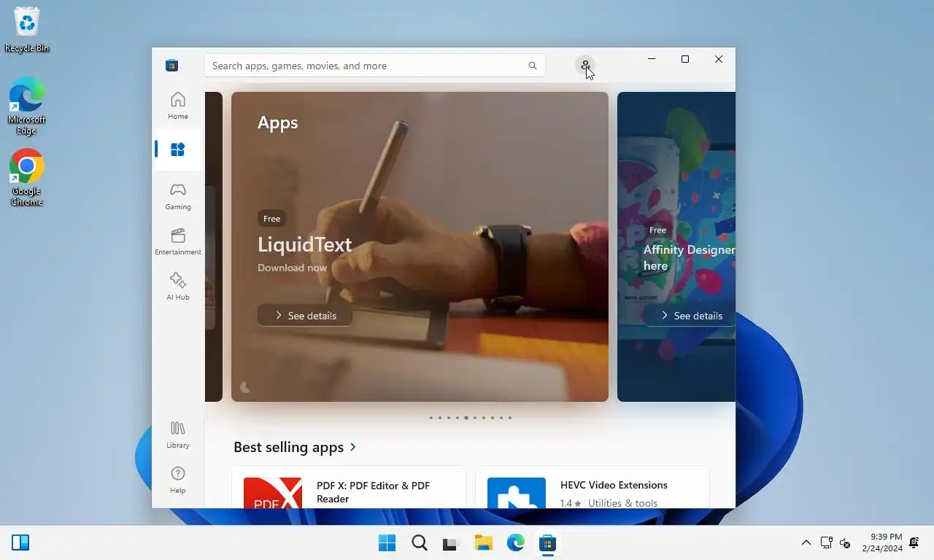Open HEVC Video Extensions app card
Screen dimensions: 934x560
(593, 487)
